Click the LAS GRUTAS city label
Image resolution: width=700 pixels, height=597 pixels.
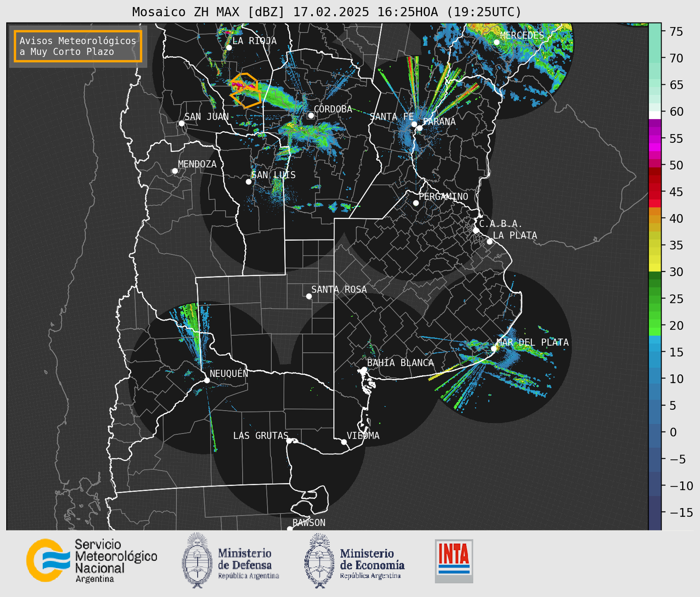(261, 436)
